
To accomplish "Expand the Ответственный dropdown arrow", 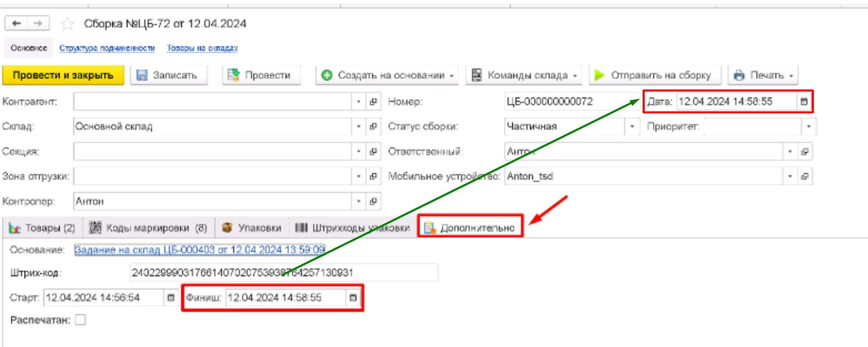I will click(x=790, y=151).
